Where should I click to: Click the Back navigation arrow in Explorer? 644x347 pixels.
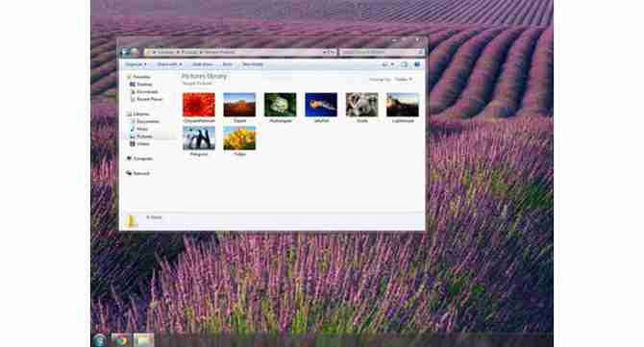pyautogui.click(x=125, y=52)
